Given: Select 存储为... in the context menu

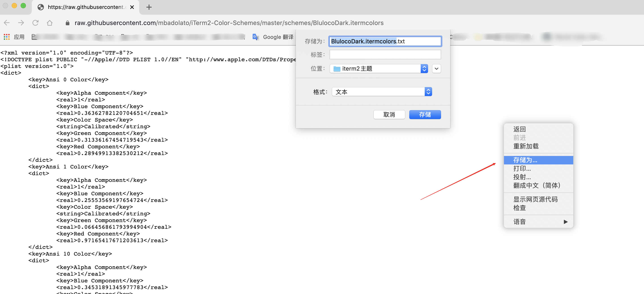Looking at the screenshot, I should tap(525, 160).
